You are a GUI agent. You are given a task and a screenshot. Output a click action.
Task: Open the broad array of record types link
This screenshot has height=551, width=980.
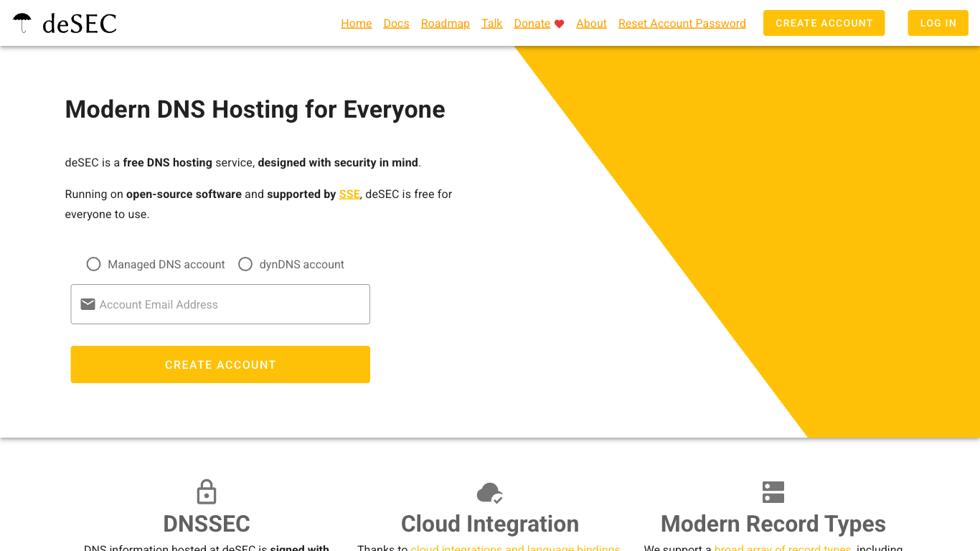[783, 547]
